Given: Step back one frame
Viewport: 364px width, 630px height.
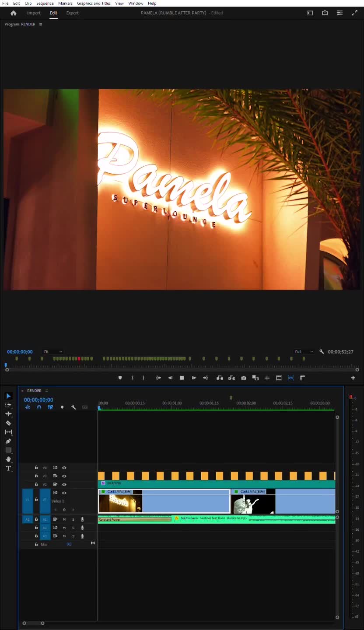Looking at the screenshot, I should click(170, 378).
